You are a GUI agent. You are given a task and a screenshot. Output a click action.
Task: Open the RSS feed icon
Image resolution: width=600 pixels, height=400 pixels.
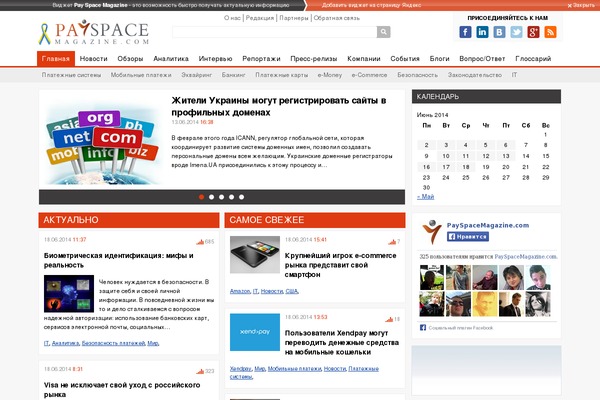(x=550, y=32)
